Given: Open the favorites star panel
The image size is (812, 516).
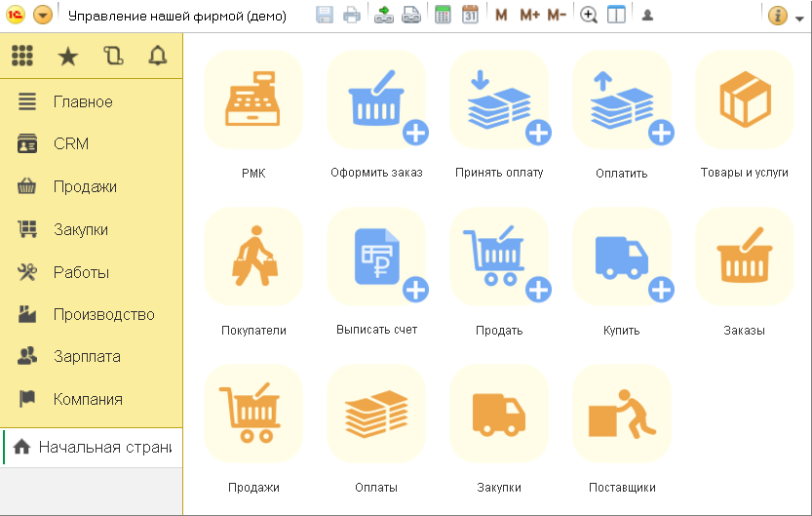Looking at the screenshot, I should (x=67, y=57).
